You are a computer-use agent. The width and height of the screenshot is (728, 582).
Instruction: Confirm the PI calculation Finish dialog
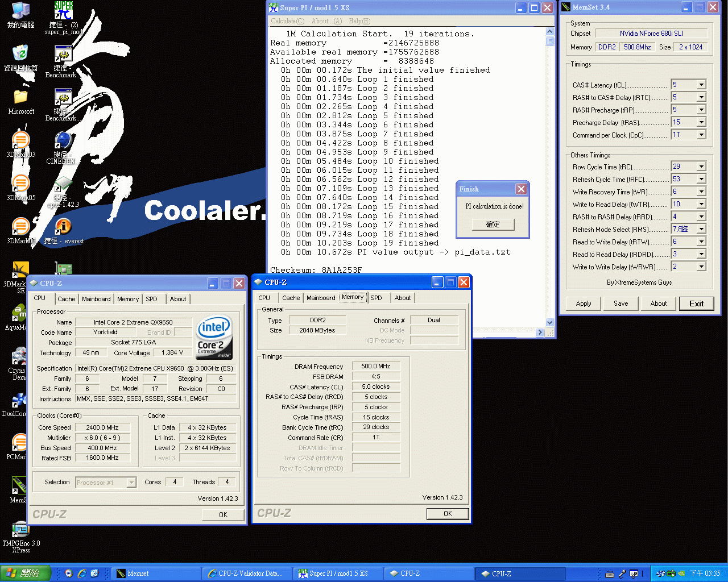493,225
